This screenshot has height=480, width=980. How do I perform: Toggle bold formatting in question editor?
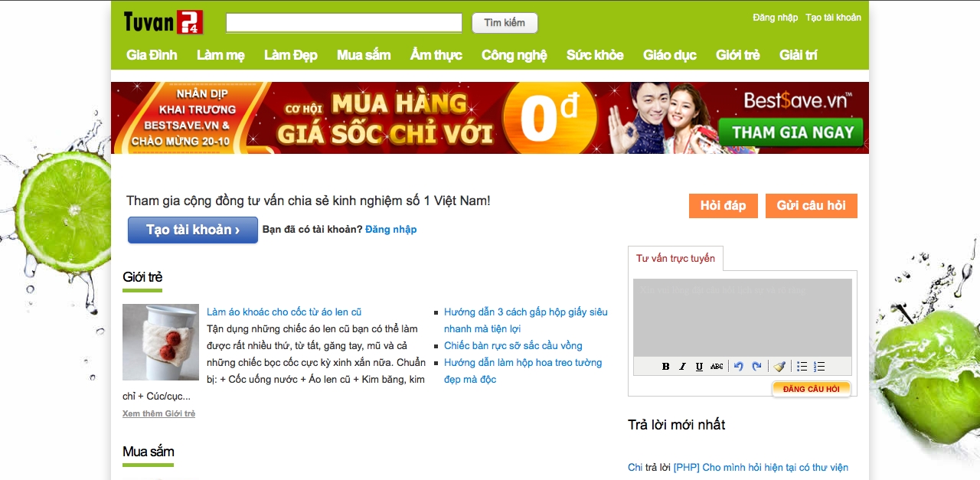pyautogui.click(x=665, y=367)
